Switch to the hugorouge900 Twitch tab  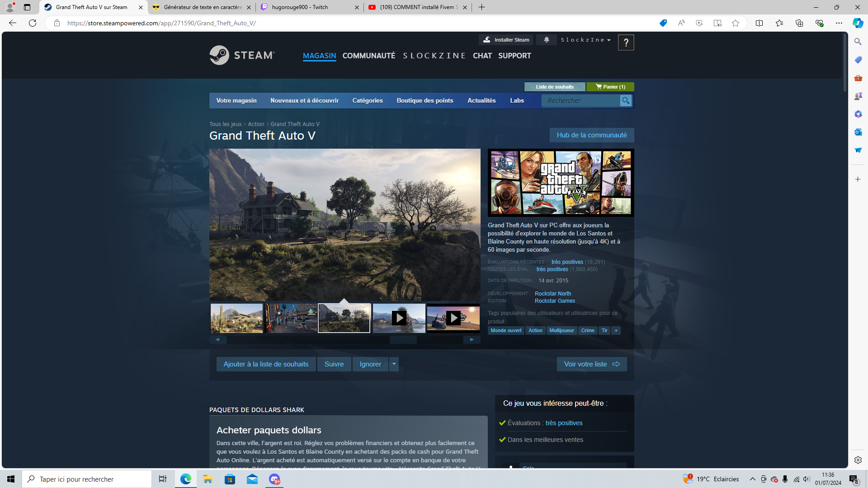[309, 7]
